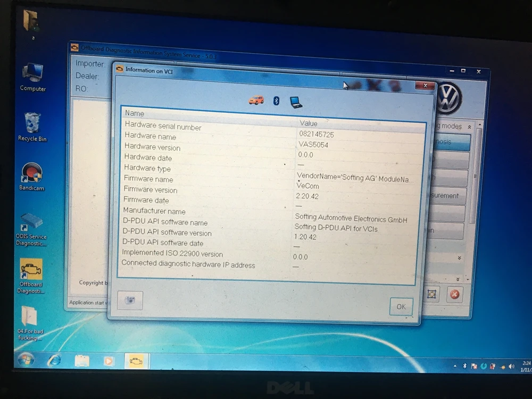Maximize the ODIS main window
Screen dimensions: 532x399
[463, 71]
